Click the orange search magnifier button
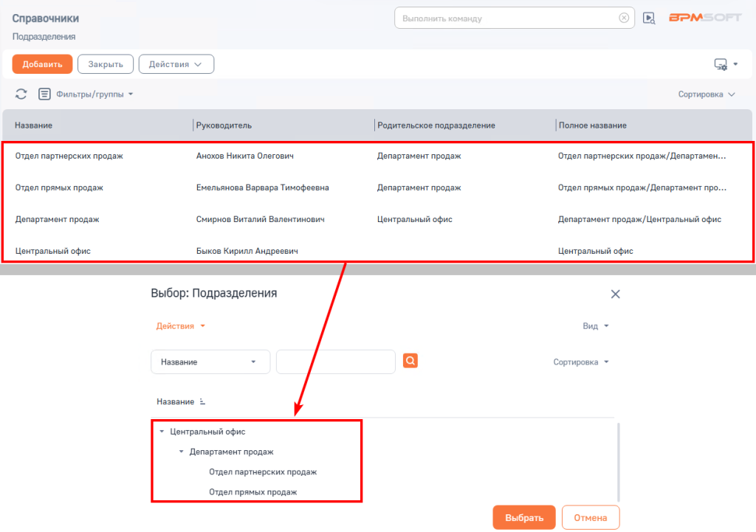Screen dimensions: 756x532 point(410,361)
